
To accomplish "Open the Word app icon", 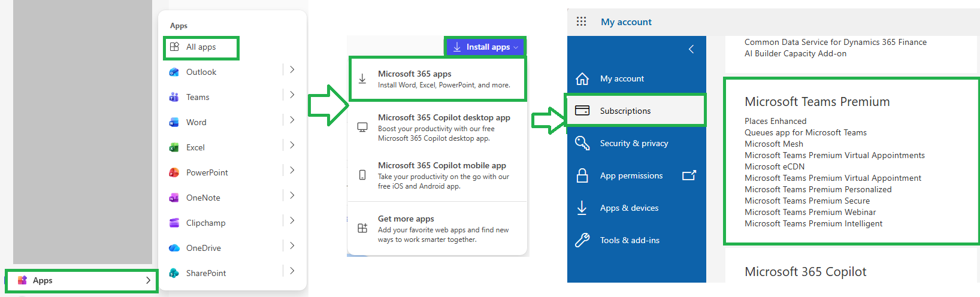I will click(174, 122).
